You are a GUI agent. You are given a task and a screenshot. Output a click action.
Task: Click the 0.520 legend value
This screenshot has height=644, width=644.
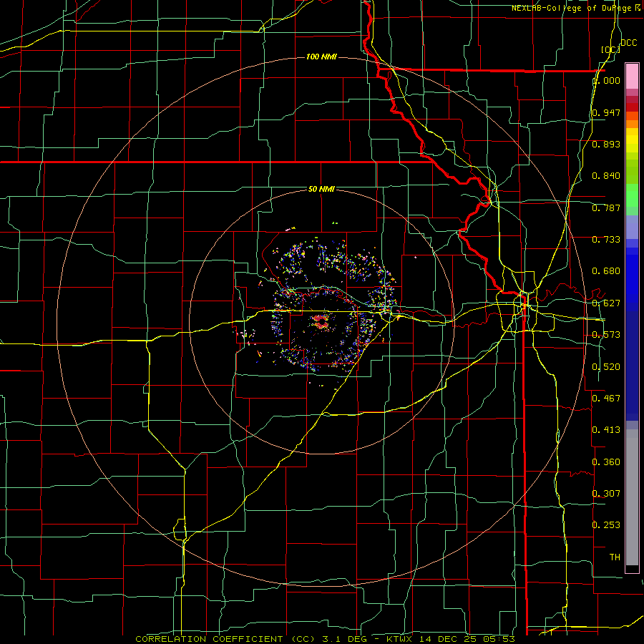606,367
